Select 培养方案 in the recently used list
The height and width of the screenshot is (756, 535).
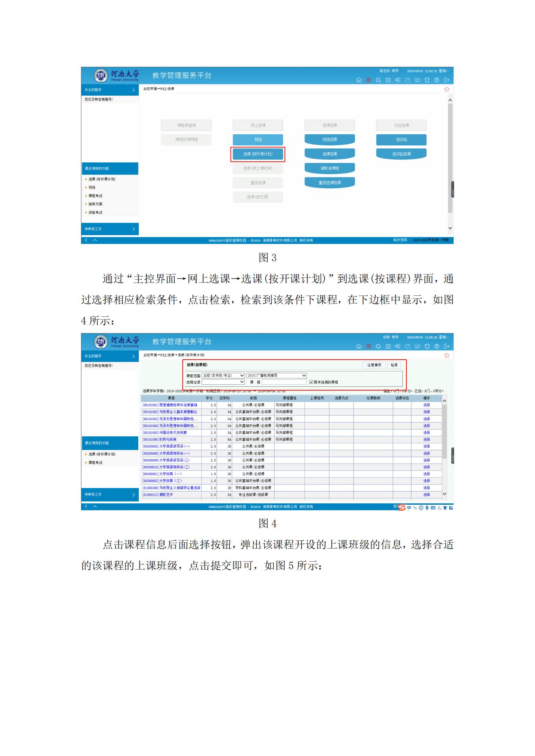pyautogui.click(x=95, y=204)
